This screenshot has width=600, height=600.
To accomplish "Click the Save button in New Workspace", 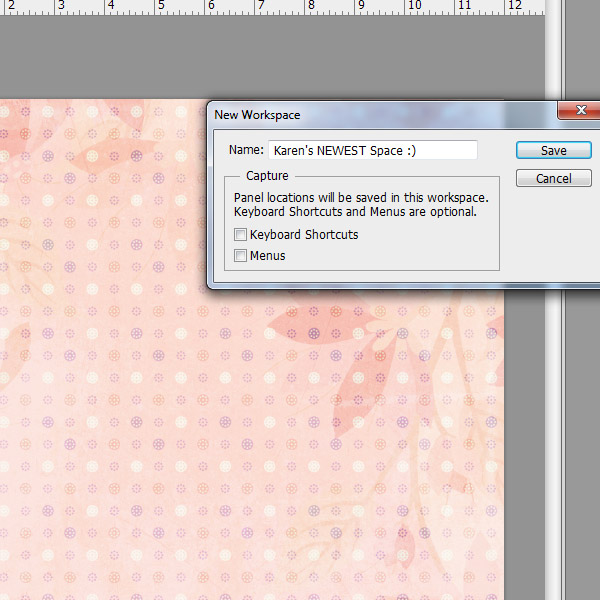I will point(553,150).
